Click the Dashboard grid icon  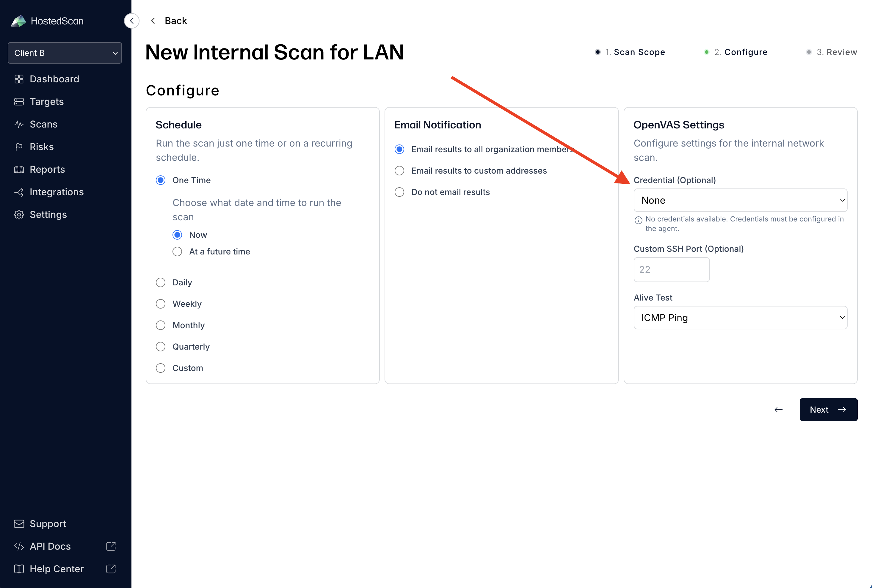pos(19,79)
